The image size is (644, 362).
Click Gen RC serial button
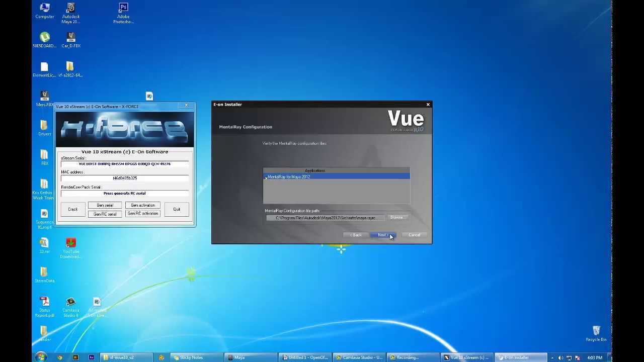(105, 214)
